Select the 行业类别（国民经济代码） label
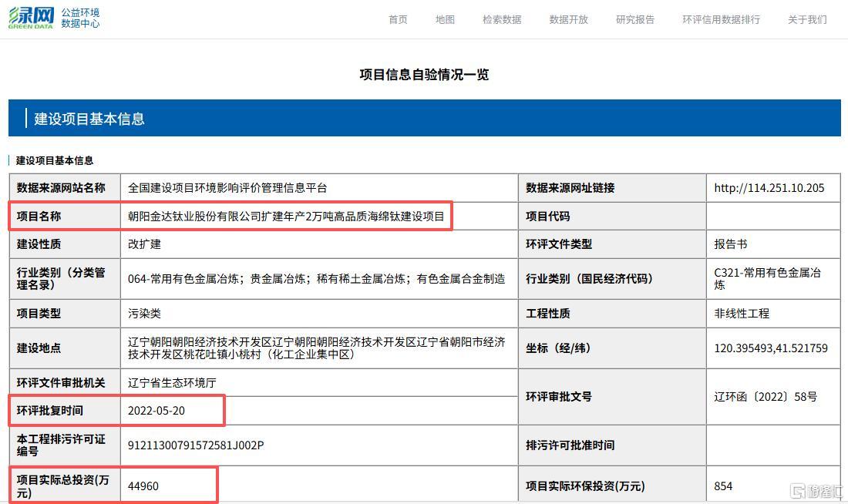Image resolution: width=848 pixels, height=504 pixels. pos(612,278)
